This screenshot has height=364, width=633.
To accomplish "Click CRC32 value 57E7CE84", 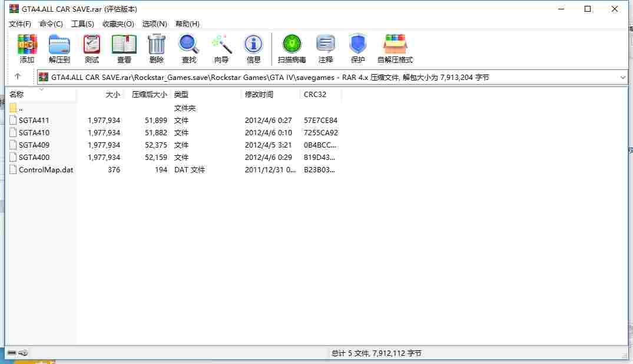I will tap(320, 120).
